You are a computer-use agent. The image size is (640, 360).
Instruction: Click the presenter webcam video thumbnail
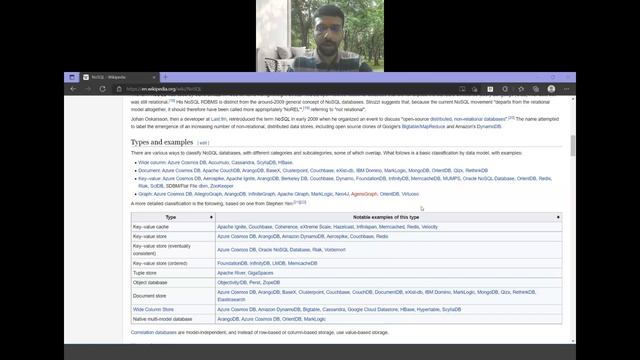pos(320,36)
